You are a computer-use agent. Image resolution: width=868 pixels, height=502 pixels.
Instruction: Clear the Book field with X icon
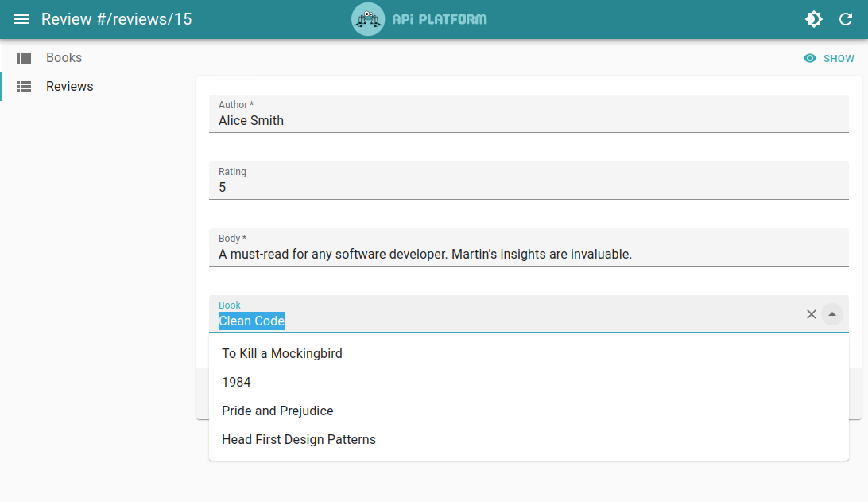click(812, 314)
